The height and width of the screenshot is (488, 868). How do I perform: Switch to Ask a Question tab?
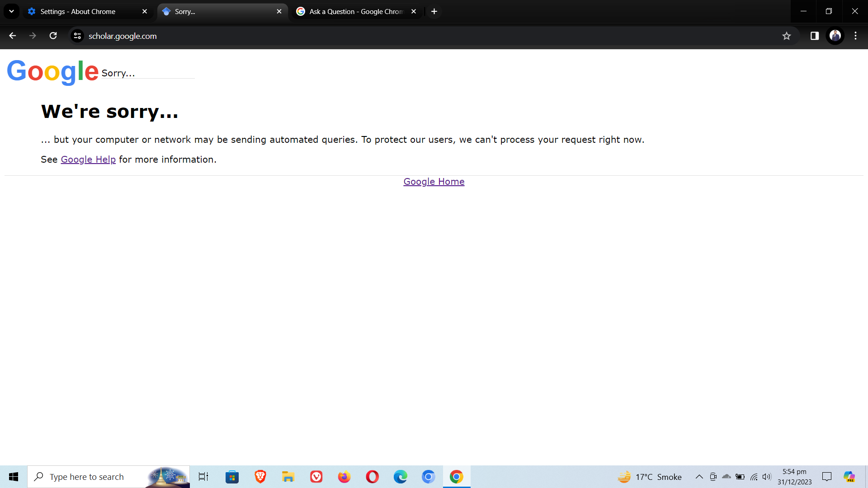356,12
